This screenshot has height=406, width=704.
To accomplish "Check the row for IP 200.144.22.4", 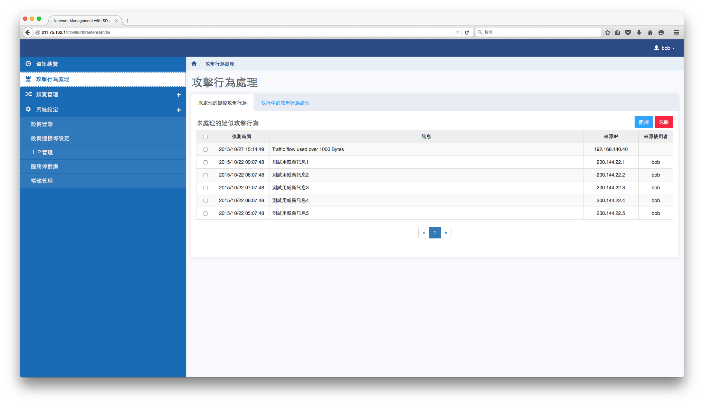I will (x=206, y=201).
